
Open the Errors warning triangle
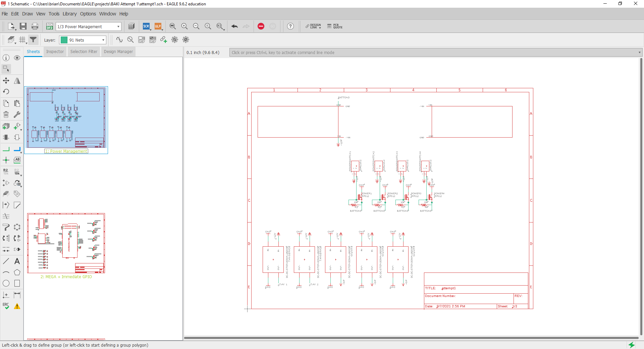coord(17,306)
